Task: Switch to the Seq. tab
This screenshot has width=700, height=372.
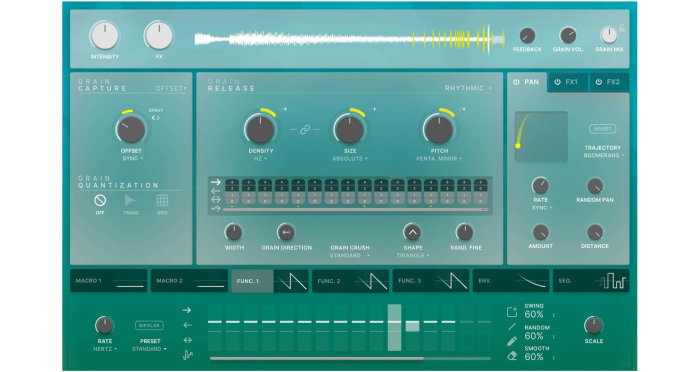Action: [x=591, y=281]
